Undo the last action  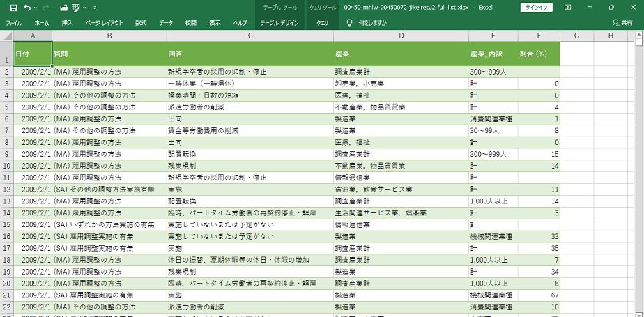(27, 8)
